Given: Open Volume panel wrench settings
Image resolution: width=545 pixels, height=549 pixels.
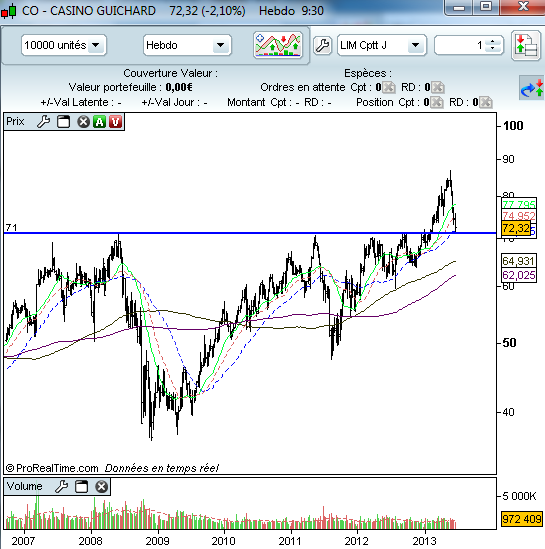Looking at the screenshot, I should tap(62, 487).
